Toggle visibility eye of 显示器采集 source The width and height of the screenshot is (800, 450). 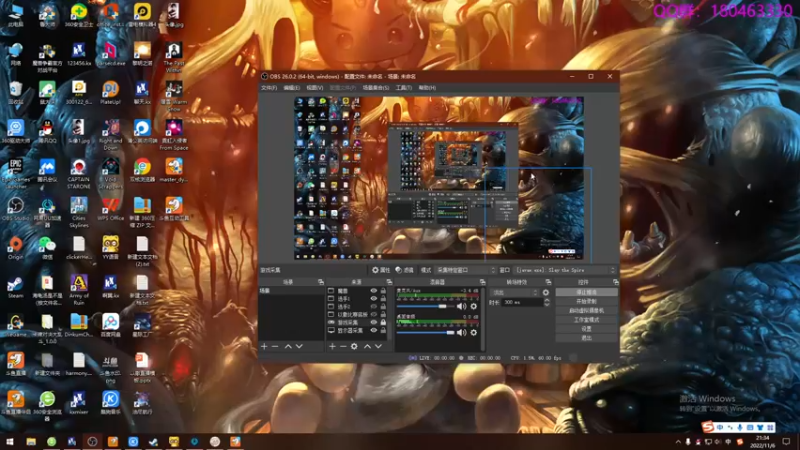click(373, 331)
